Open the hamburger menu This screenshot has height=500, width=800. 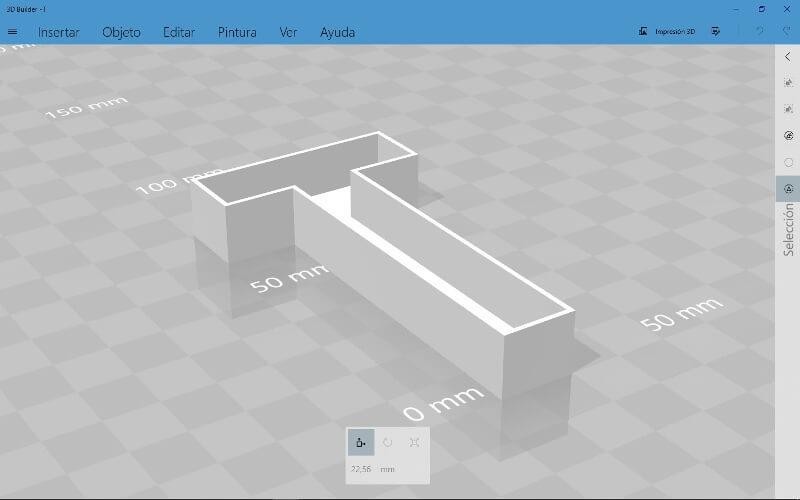point(12,32)
